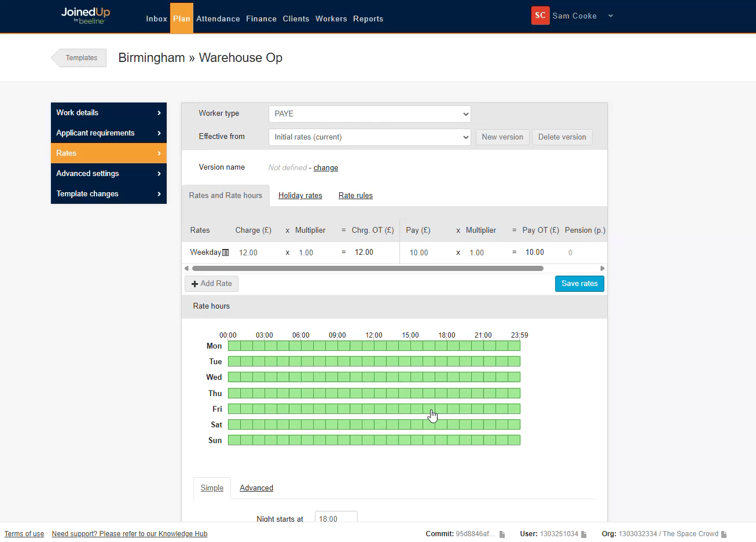Viewport: 756px width, 542px height.
Task: Copy the Org ID using its copy icon
Action: tap(724, 534)
